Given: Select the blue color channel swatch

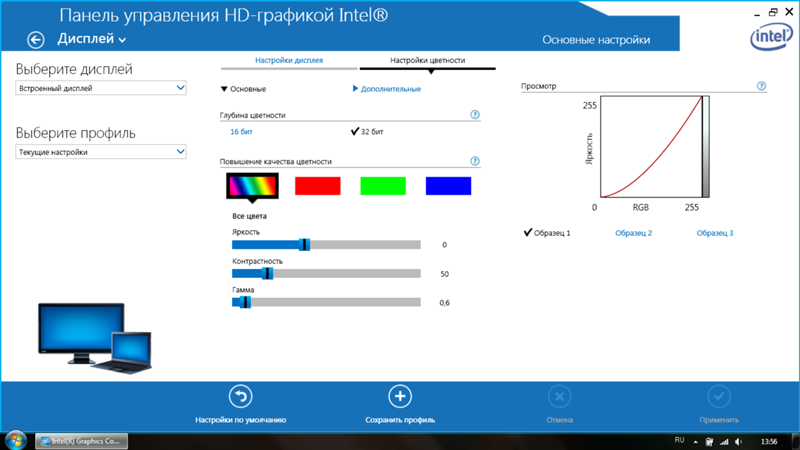Looking at the screenshot, I should pyautogui.click(x=448, y=186).
